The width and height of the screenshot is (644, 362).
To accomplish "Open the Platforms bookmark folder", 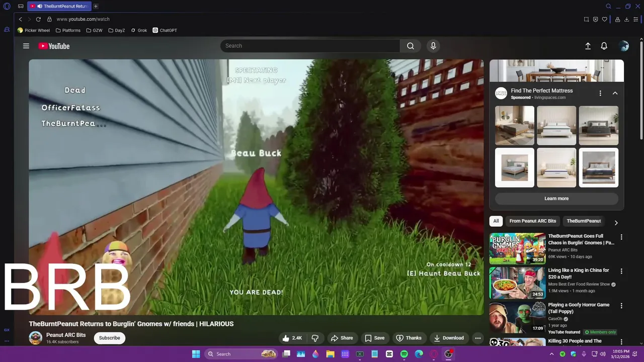I will click(68, 30).
